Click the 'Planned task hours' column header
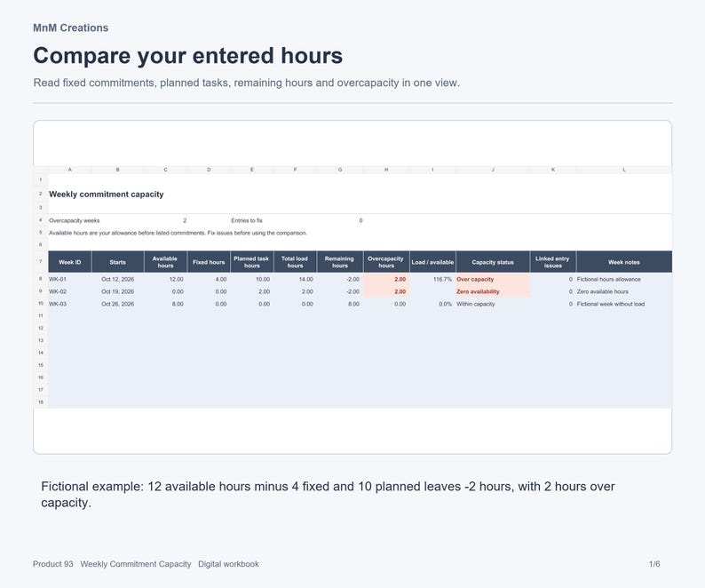The width and height of the screenshot is (705, 588). [252, 262]
